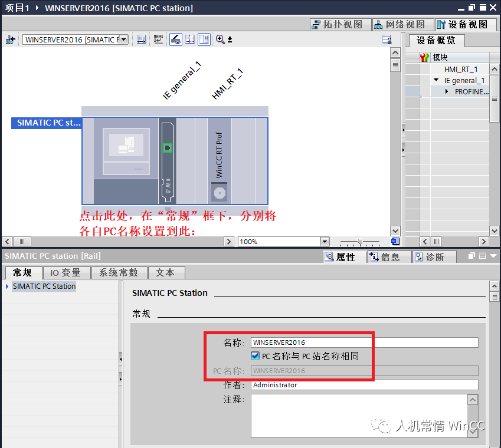Image resolution: width=501 pixels, height=448 pixels.
Task: Click the 注释 comment text area
Action: 359,416
